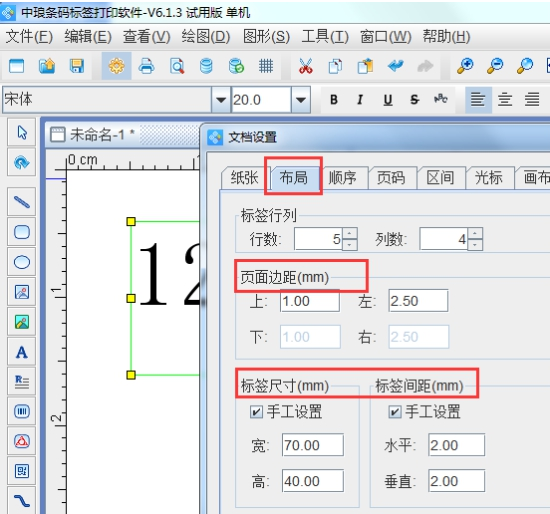
Task: Decrease the column count spinner
Action: (475, 245)
